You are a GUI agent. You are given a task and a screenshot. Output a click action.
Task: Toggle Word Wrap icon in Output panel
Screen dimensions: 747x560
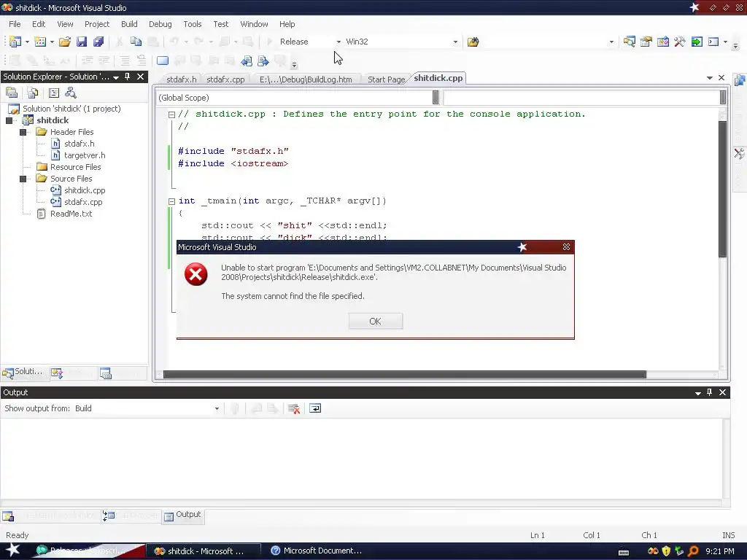315,408
